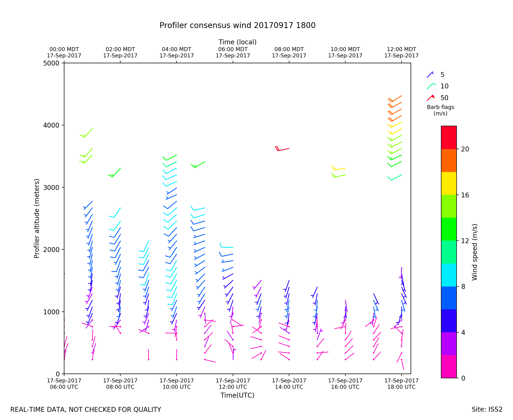Click the red segment of the colorbar

pyautogui.click(x=449, y=137)
